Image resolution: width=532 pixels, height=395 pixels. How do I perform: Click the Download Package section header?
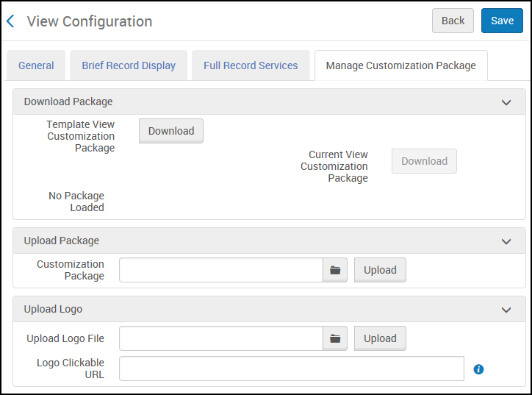click(269, 102)
